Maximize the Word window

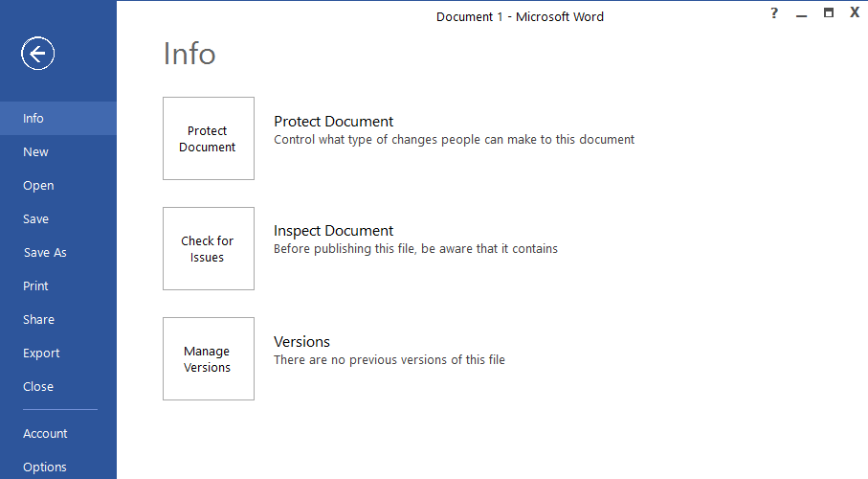click(x=829, y=13)
